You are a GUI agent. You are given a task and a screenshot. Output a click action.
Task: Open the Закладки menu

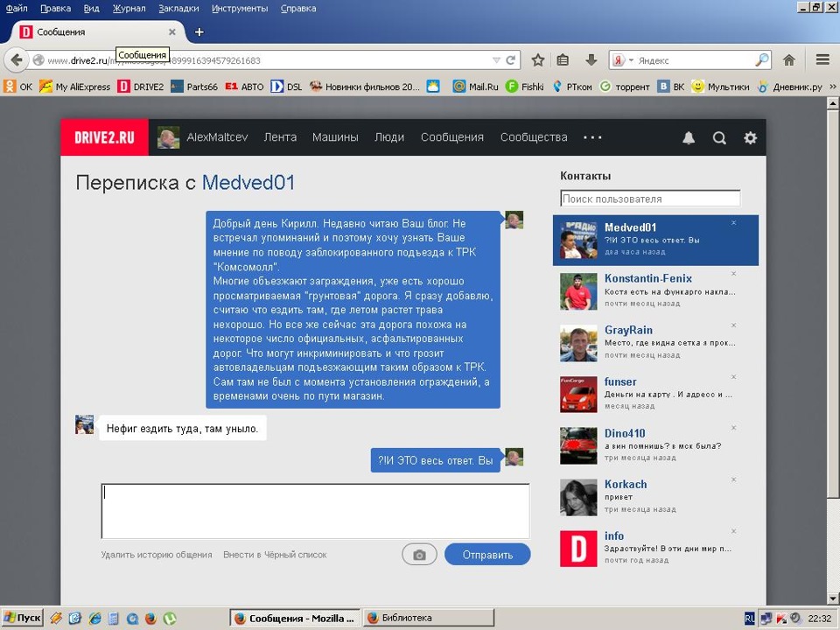[178, 9]
